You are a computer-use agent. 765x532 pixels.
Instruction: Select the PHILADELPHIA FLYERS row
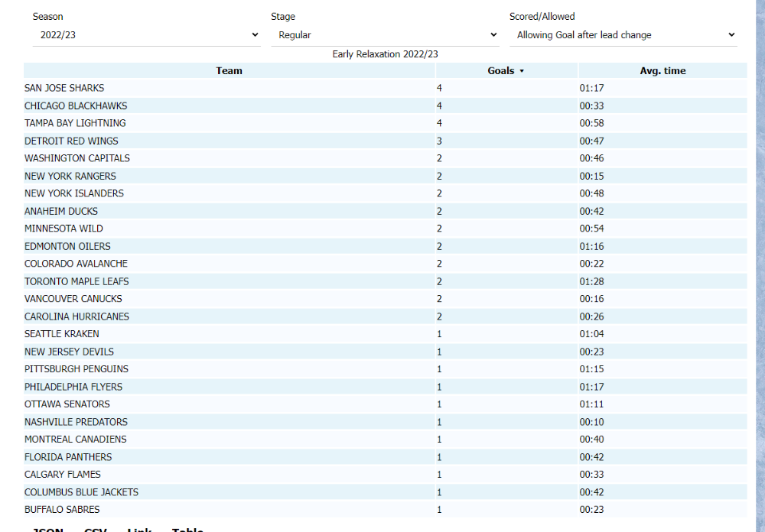pyautogui.click(x=385, y=387)
